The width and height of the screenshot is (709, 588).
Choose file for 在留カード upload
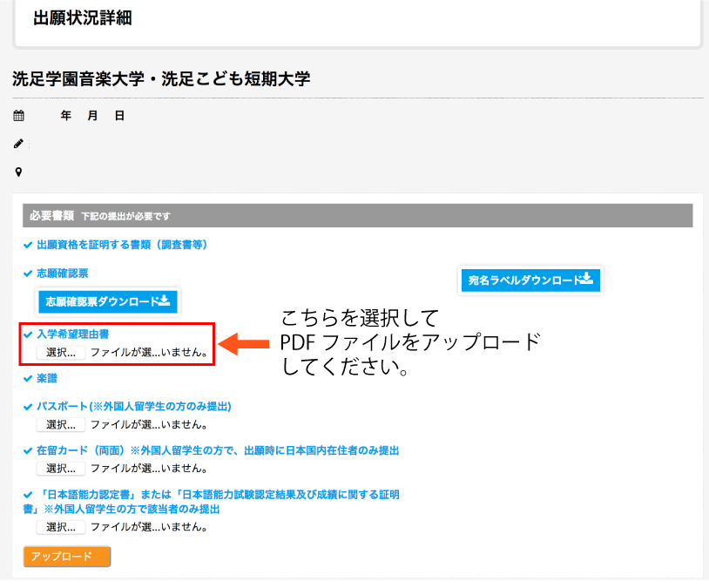click(x=61, y=468)
